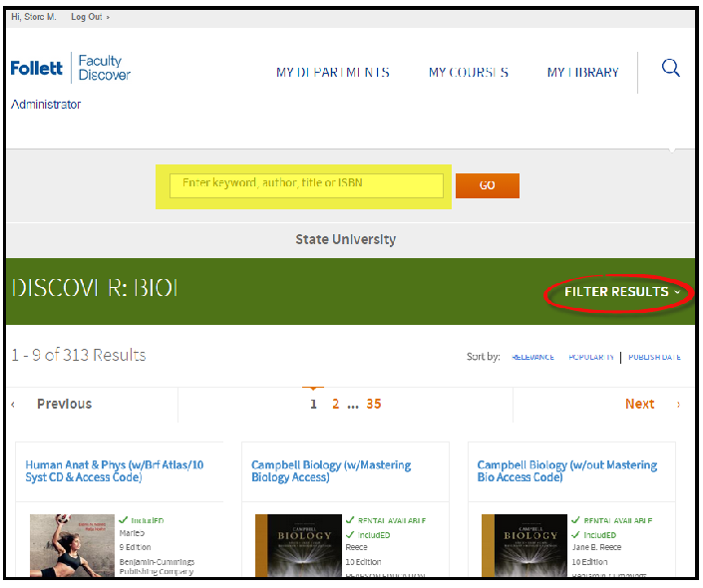Click the DISCOVER: BIOL heading
Image resolution: width=703 pixels, height=588 pixels.
[95, 288]
